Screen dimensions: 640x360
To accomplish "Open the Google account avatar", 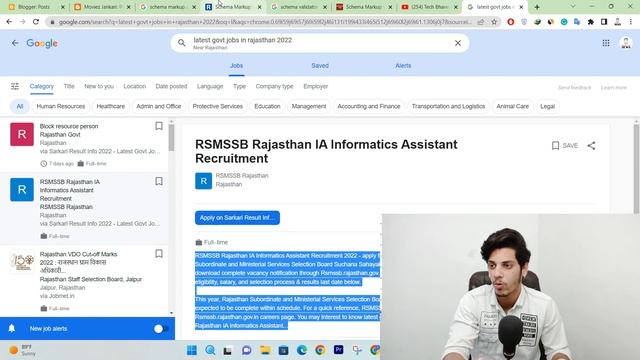I will click(626, 43).
